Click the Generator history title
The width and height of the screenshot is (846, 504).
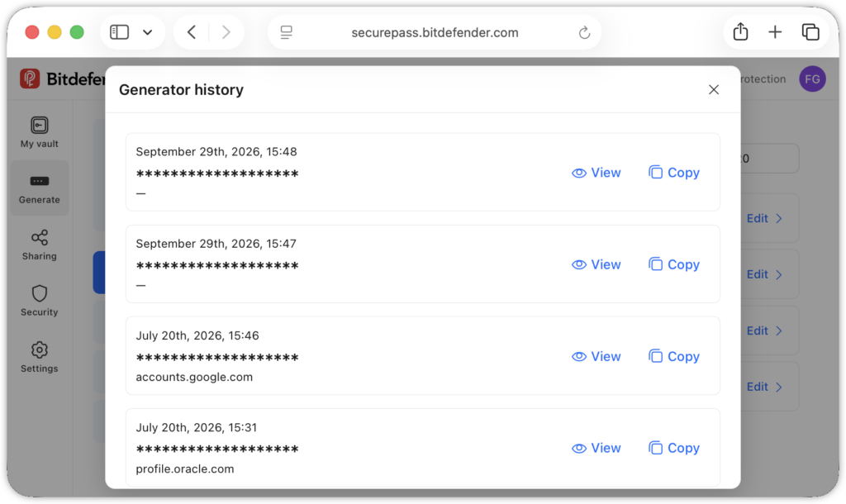[181, 89]
